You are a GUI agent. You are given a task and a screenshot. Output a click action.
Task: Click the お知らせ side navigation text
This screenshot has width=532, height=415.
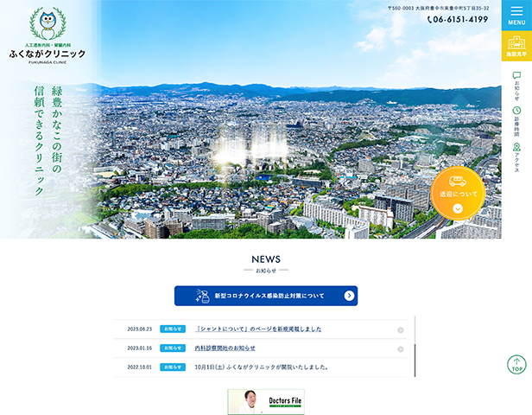pyautogui.click(x=516, y=91)
